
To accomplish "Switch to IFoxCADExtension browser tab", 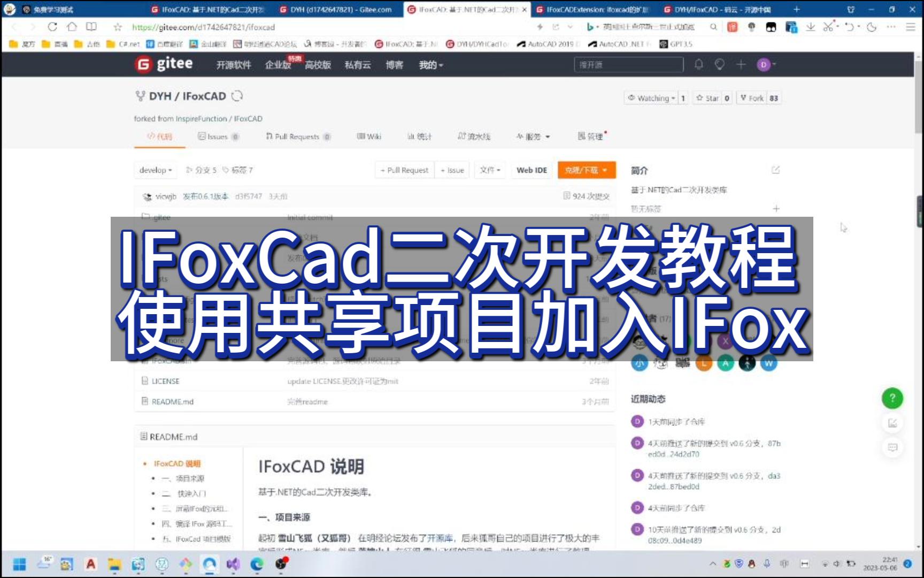I will coord(592,9).
